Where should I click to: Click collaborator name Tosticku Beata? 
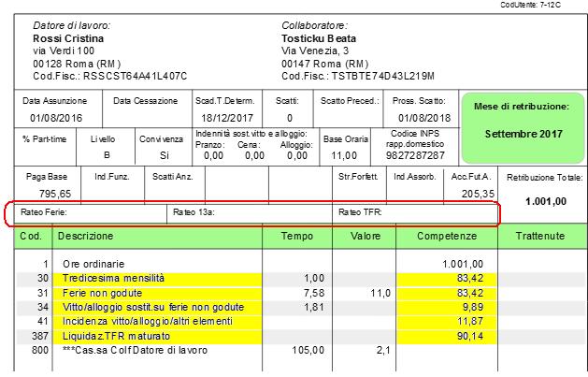[319, 38]
